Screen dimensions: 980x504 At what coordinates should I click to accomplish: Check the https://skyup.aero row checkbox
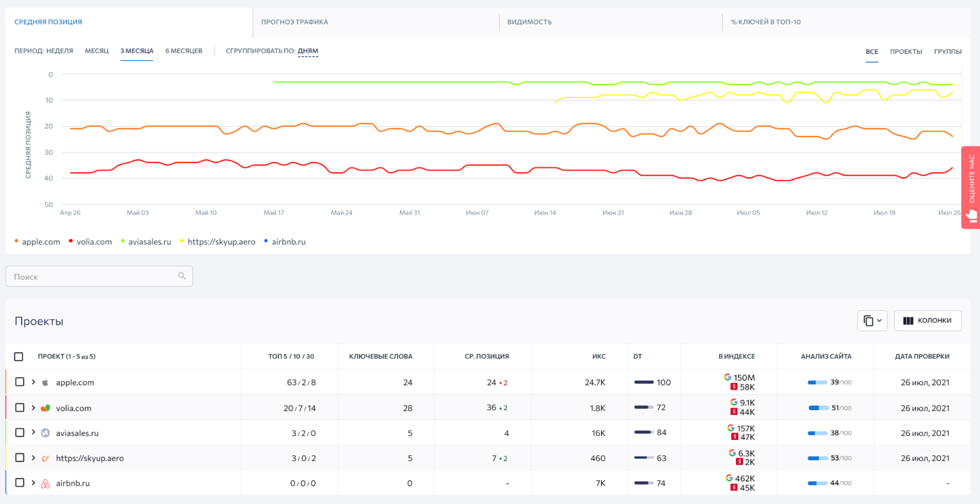pos(20,457)
